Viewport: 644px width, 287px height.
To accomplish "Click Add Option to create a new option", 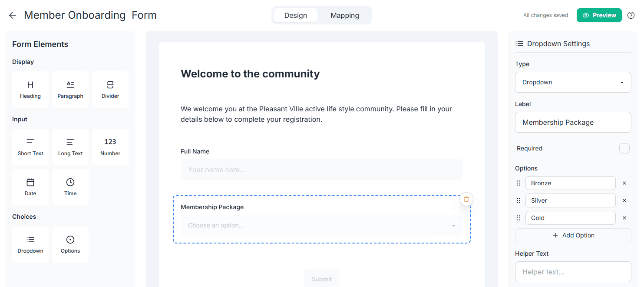I will point(573,235).
